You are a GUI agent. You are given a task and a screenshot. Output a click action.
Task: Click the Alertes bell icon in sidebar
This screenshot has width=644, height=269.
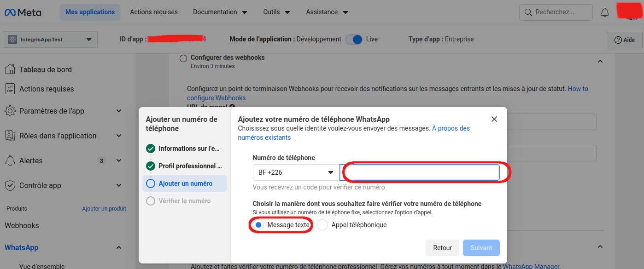pos(10,160)
